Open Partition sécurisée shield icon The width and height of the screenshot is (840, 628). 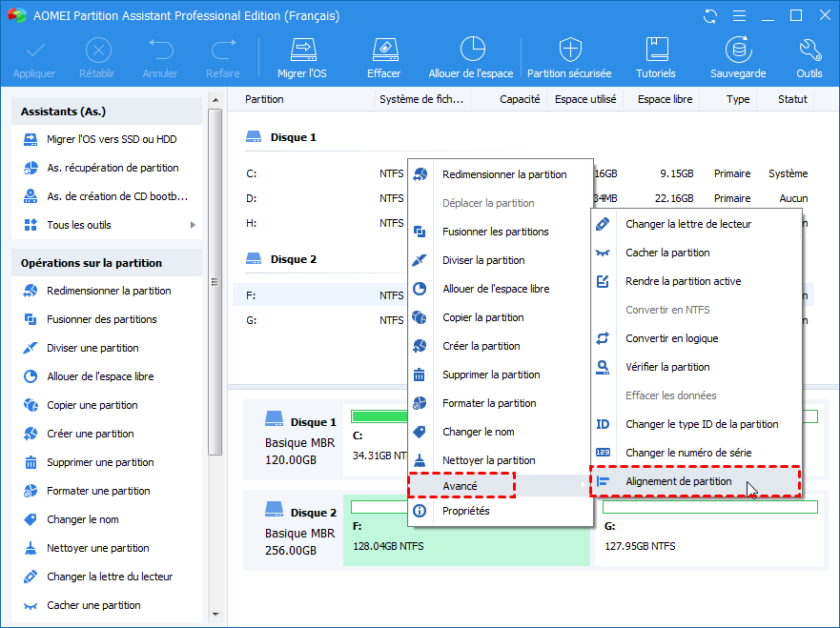[570, 50]
